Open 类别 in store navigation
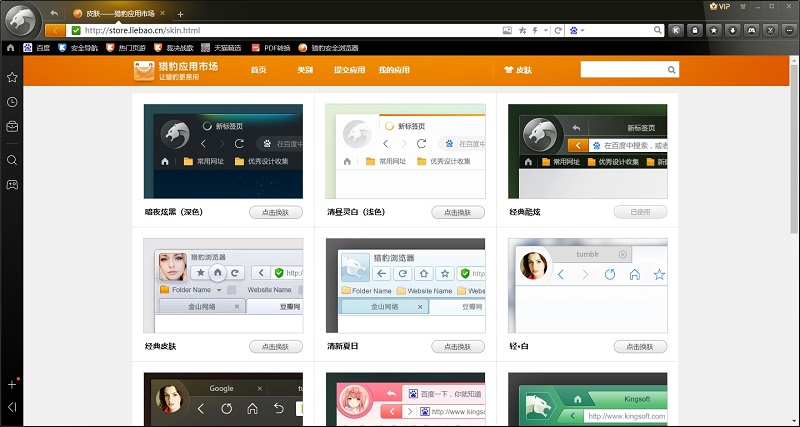Image resolution: width=800 pixels, height=427 pixels. click(305, 70)
